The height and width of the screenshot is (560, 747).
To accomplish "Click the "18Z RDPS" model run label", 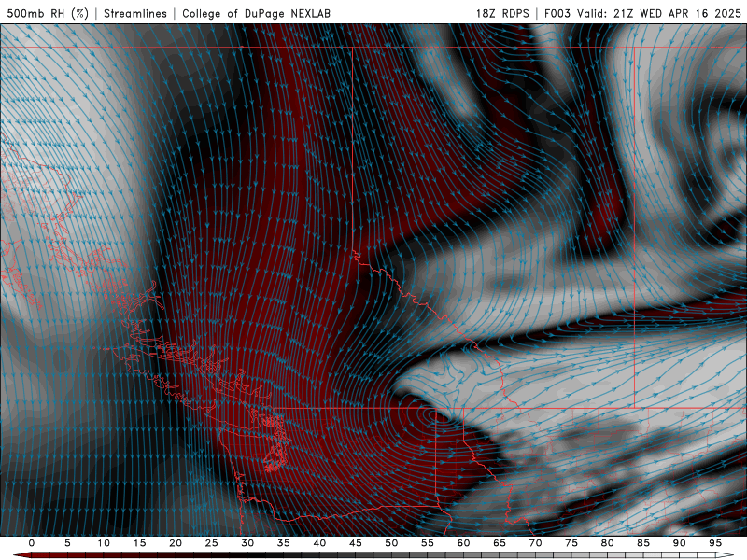I will point(502,13).
